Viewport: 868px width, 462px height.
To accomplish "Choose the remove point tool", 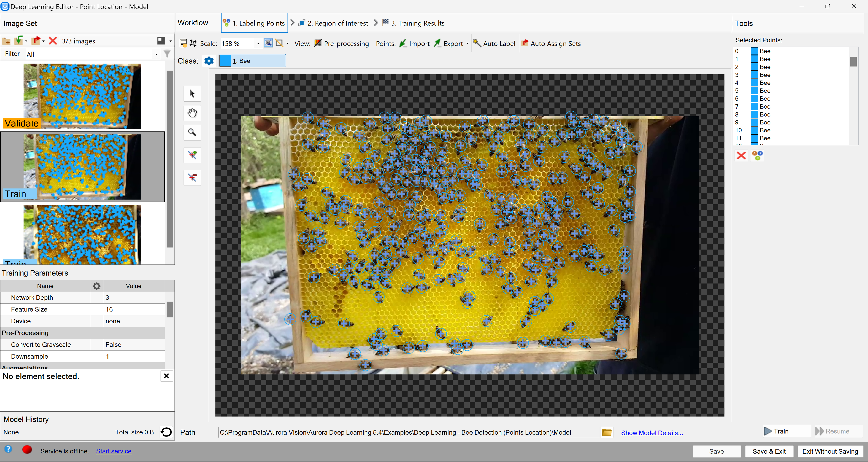I will [x=192, y=177].
